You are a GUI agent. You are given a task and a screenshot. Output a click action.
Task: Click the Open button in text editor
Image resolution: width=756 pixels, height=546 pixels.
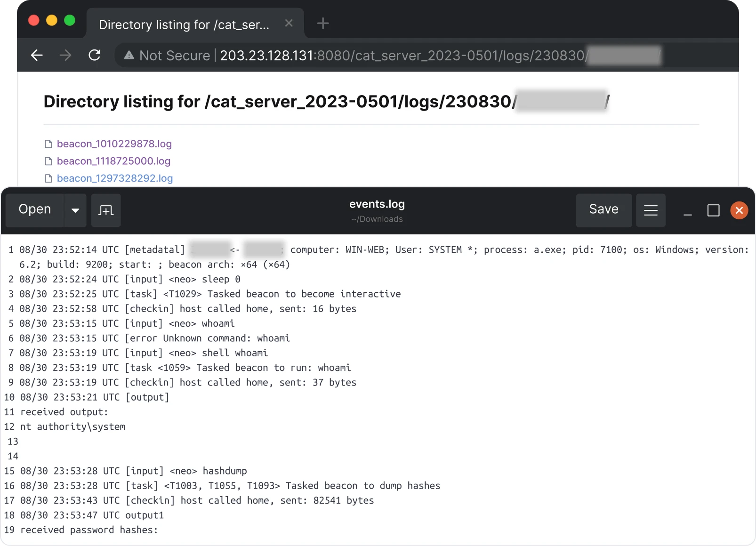[x=35, y=209]
